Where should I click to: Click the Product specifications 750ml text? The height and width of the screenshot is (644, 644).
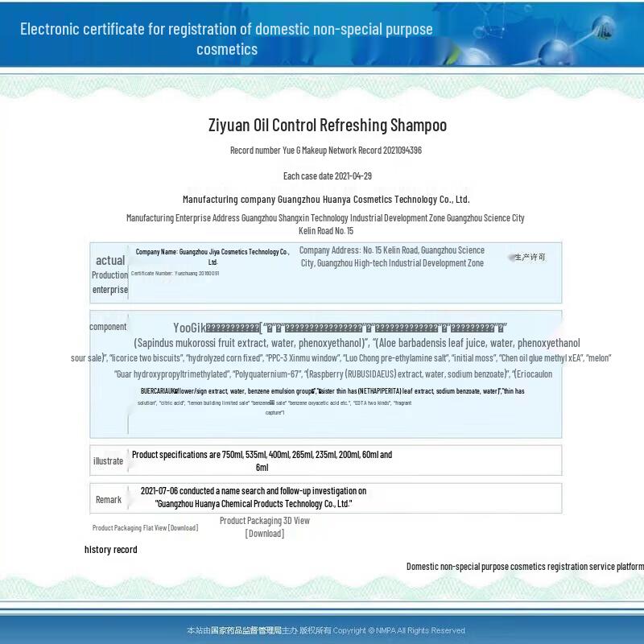pos(262,460)
